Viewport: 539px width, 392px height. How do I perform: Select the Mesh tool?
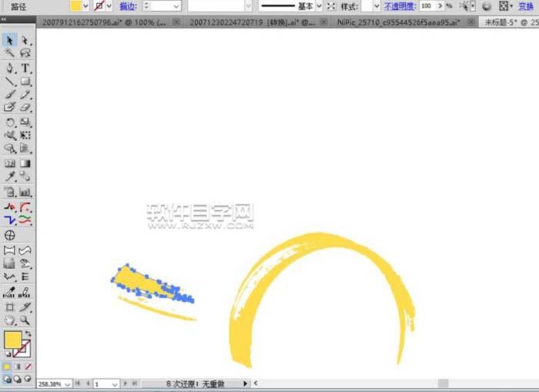(x=9, y=163)
